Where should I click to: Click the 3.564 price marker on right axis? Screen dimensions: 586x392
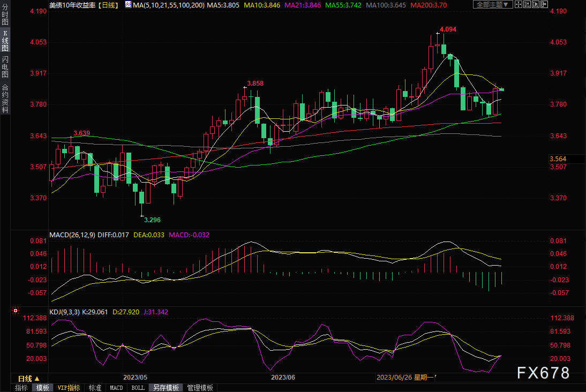coord(558,159)
